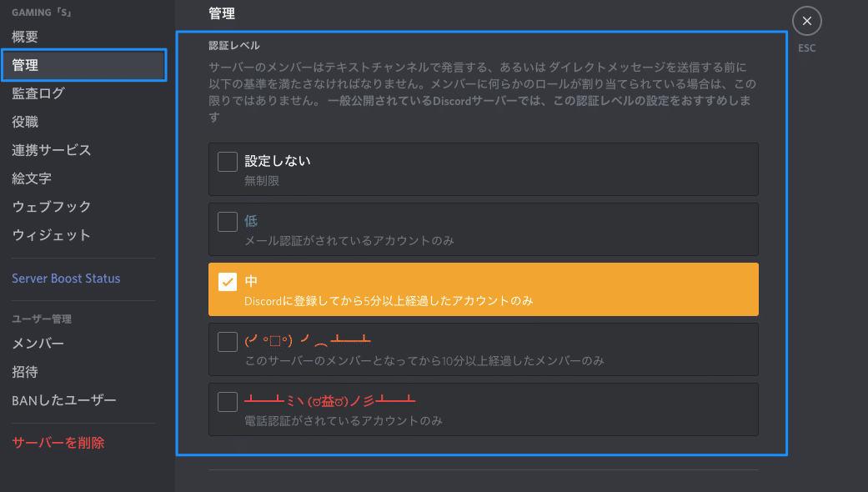Click the circular X close settings icon
This screenshot has height=492, width=868.
[806, 21]
